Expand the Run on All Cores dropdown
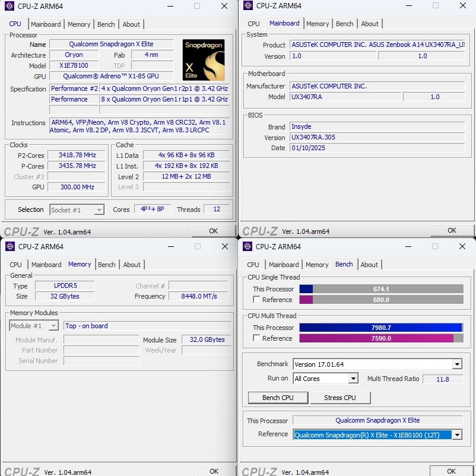Image resolution: width=476 pixels, height=476 pixels. [353, 379]
